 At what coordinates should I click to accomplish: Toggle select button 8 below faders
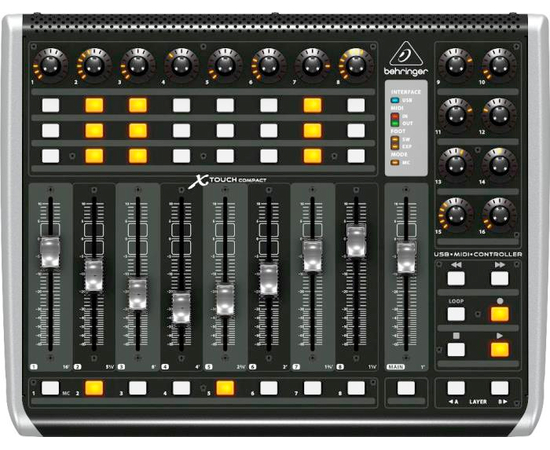(x=356, y=388)
